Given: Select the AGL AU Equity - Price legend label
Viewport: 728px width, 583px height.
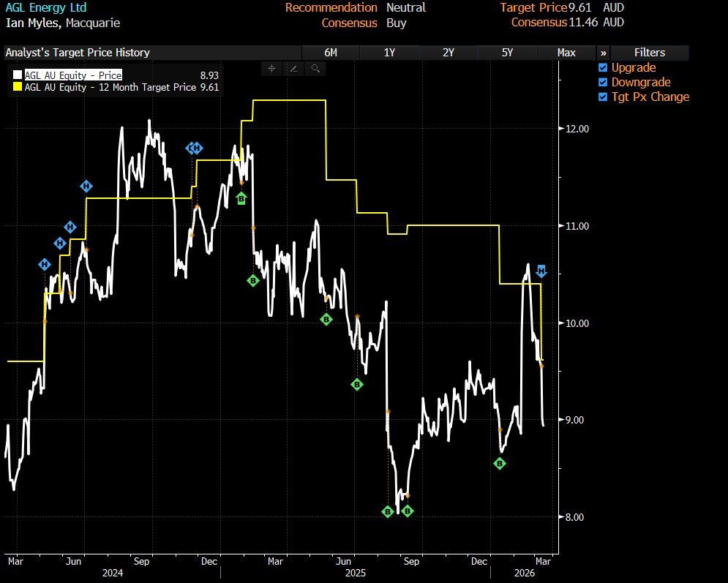Looking at the screenshot, I should [73, 75].
